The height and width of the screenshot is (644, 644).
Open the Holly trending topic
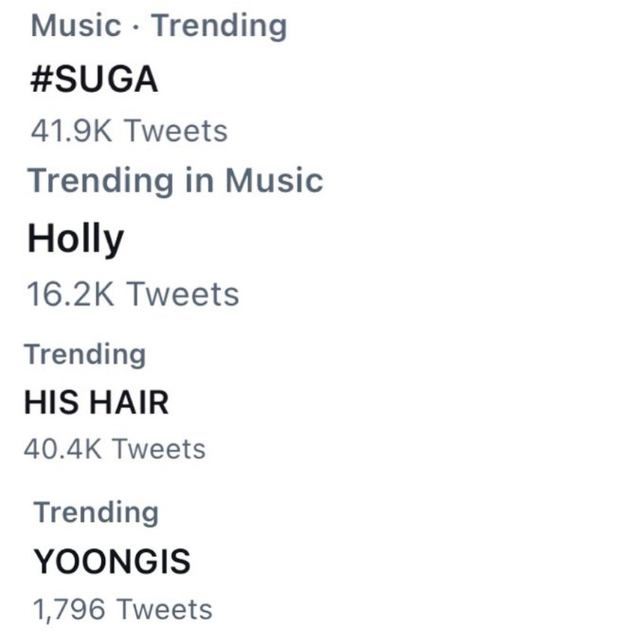tap(75, 240)
